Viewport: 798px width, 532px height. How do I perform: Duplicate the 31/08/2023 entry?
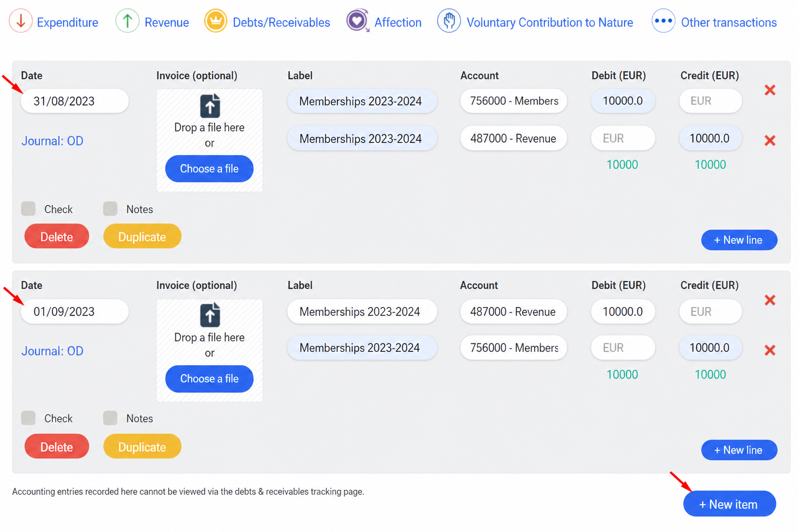[142, 237]
